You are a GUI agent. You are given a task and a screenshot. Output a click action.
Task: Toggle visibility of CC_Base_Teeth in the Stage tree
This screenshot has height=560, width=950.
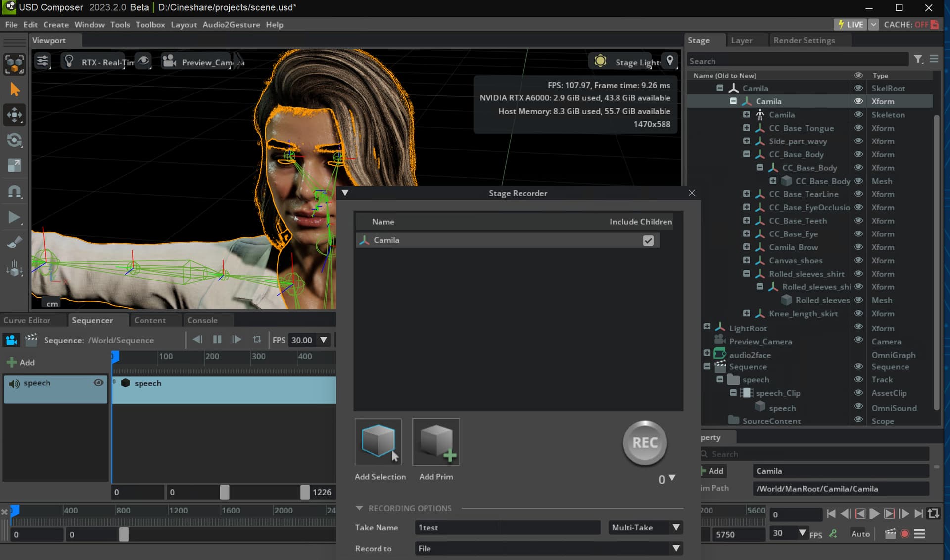click(x=858, y=221)
